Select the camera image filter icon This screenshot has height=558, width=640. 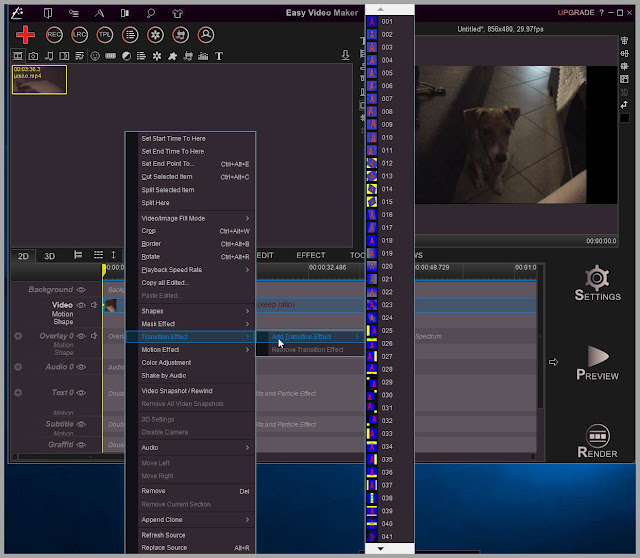pos(33,56)
